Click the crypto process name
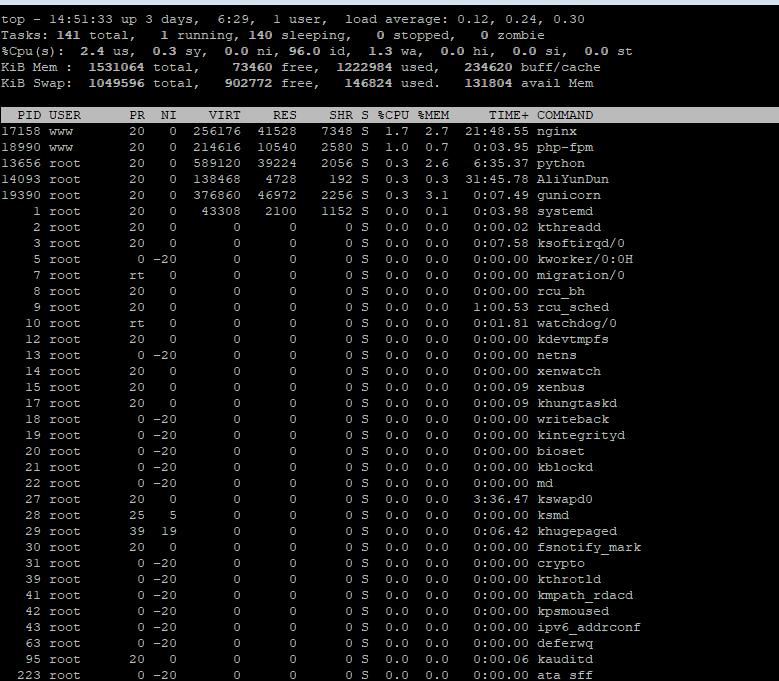The height and width of the screenshot is (681, 779). click(560, 563)
